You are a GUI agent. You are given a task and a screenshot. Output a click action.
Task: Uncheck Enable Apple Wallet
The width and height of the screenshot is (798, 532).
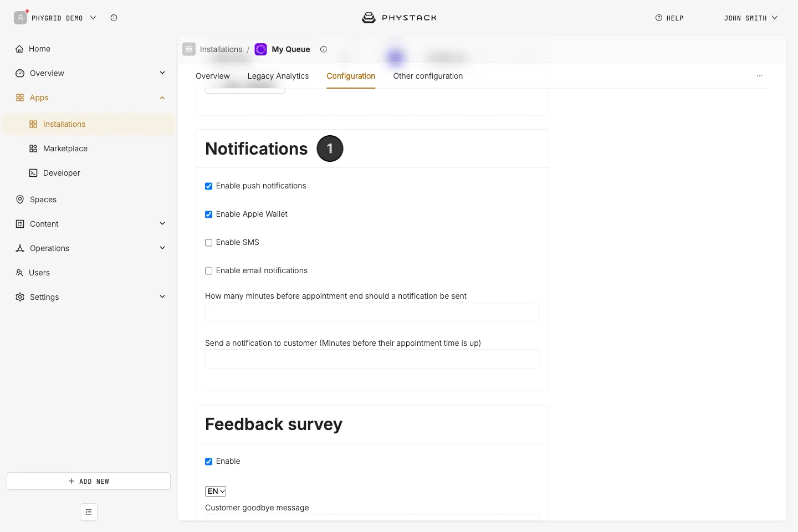(209, 214)
